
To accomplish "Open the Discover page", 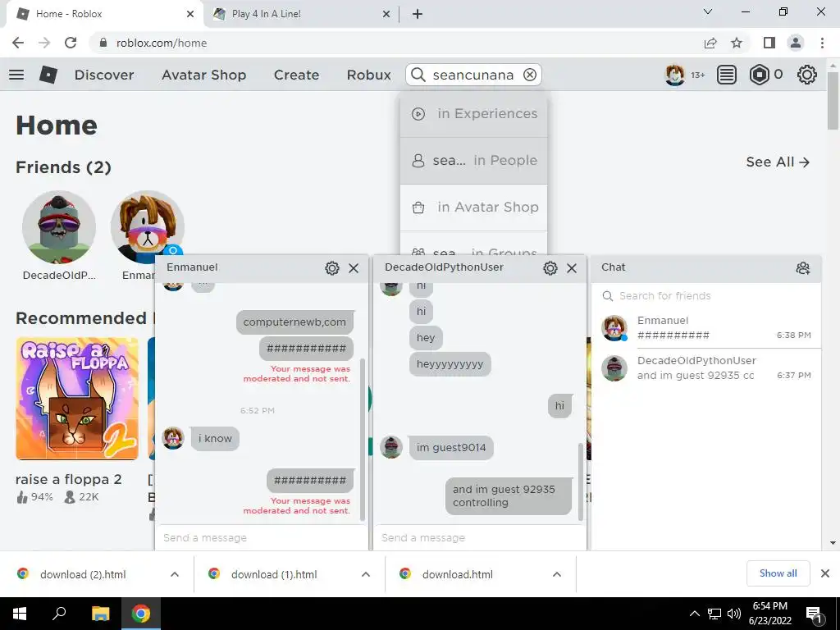I will coord(104,75).
